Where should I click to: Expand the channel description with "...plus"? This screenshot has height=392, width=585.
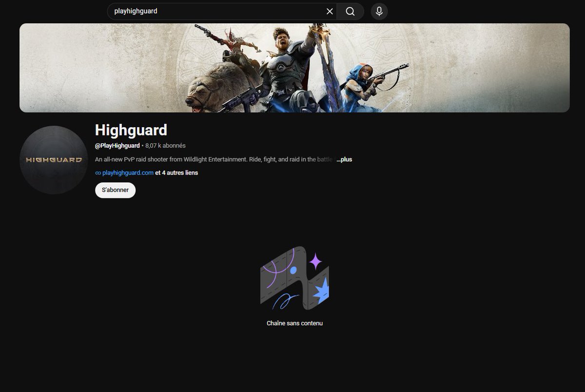pyautogui.click(x=344, y=159)
